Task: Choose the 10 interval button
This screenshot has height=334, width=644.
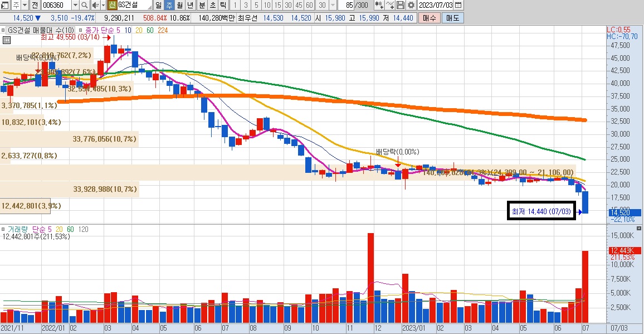Action: pos(267,5)
